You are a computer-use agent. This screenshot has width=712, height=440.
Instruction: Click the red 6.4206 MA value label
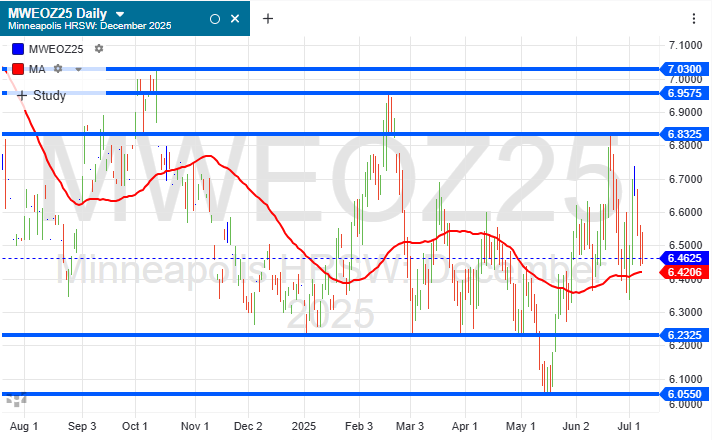click(685, 272)
